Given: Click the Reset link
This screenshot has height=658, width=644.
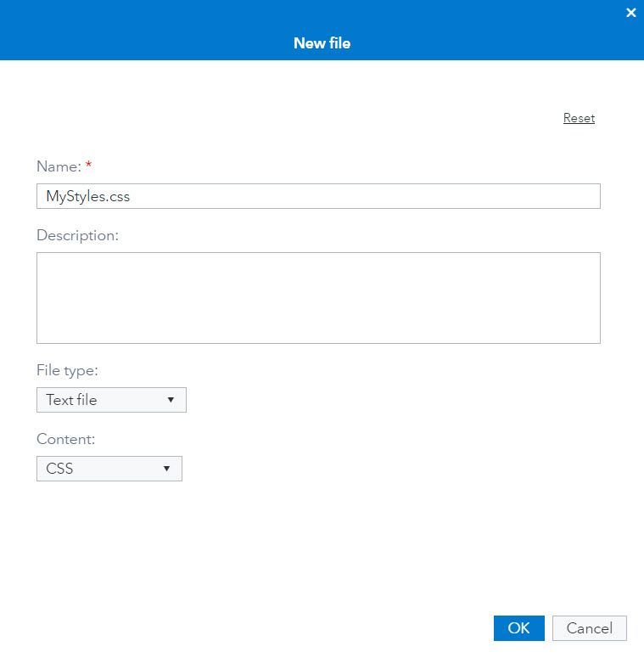Looking at the screenshot, I should coord(579,118).
